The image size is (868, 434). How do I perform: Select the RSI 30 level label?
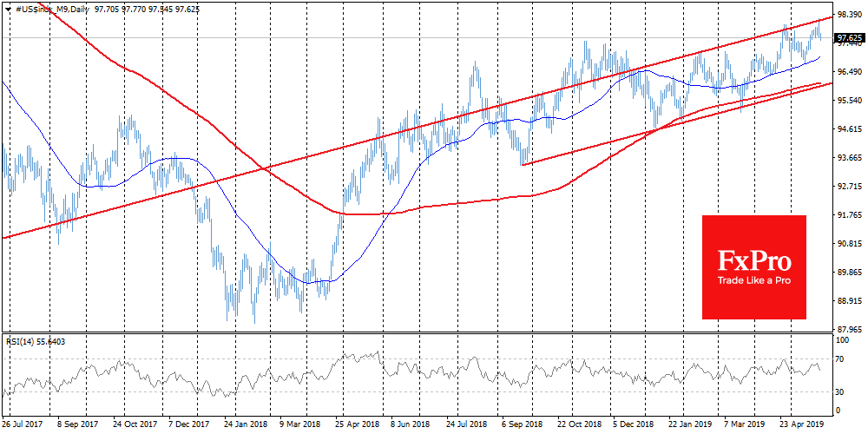tap(840, 392)
